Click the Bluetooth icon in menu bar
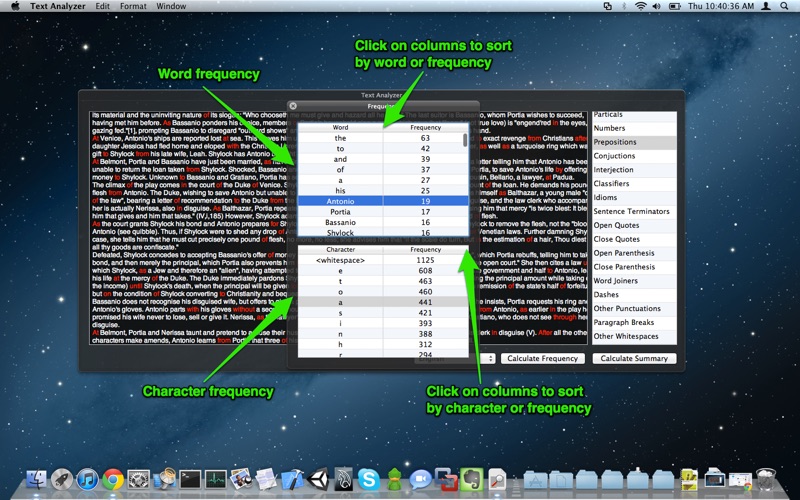The image size is (800, 500). pos(623,6)
